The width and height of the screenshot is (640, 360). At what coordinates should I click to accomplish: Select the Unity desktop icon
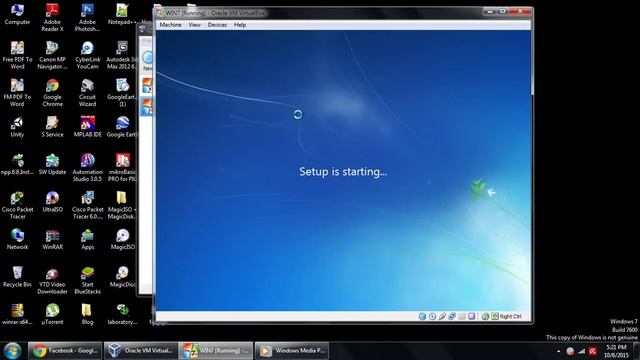coord(17,127)
